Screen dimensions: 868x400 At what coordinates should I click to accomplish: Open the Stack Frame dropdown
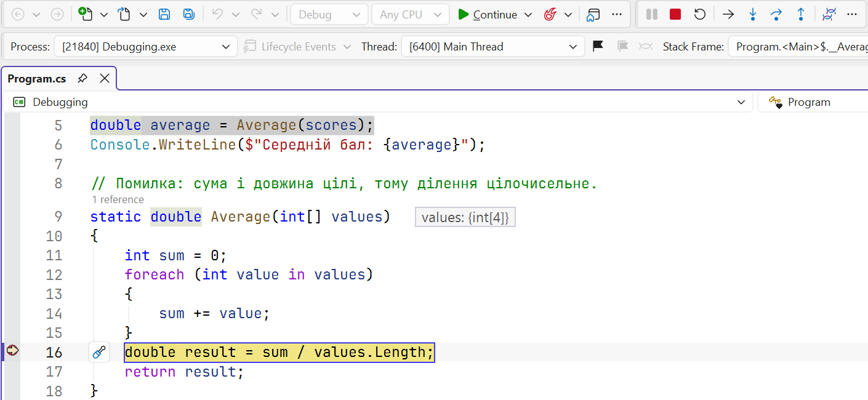pyautogui.click(x=798, y=47)
